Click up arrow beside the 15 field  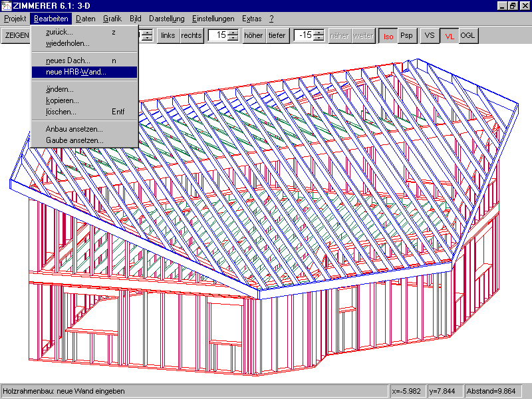click(233, 33)
